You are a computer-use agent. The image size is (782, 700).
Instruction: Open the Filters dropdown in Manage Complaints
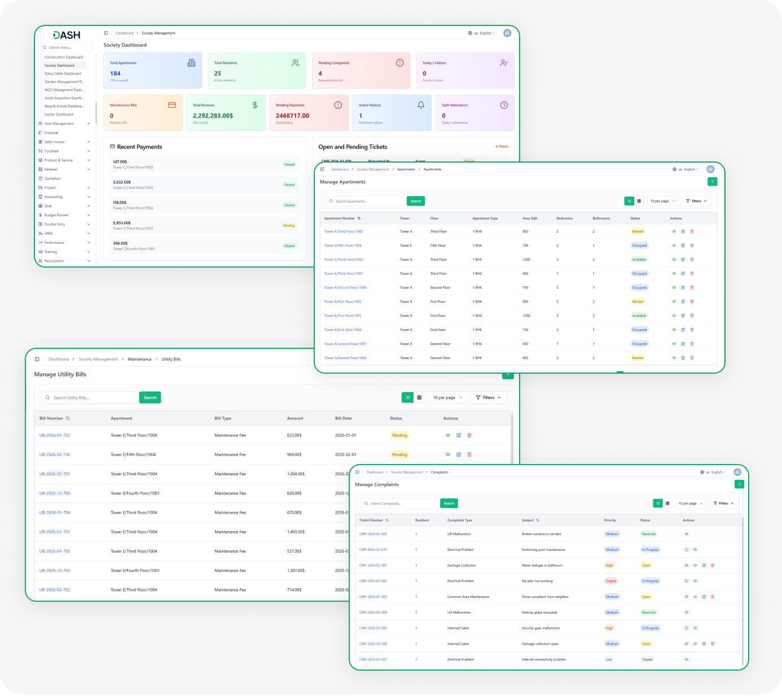pyautogui.click(x=724, y=503)
